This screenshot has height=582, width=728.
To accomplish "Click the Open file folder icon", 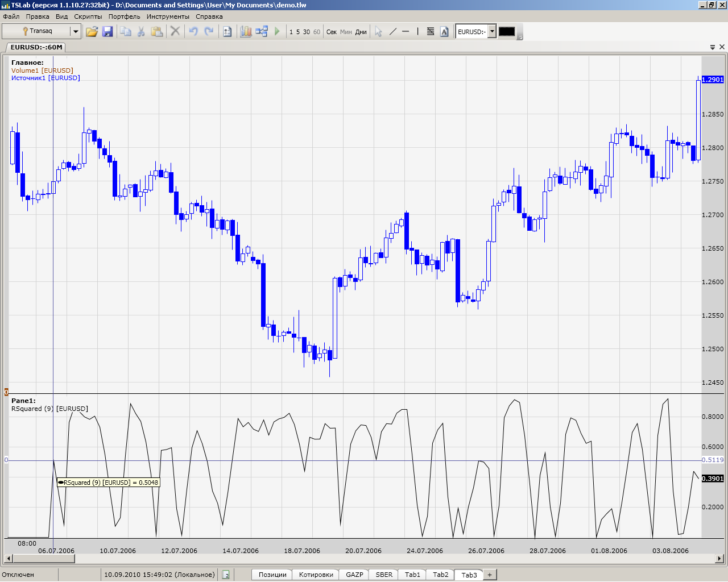I will pos(92,32).
